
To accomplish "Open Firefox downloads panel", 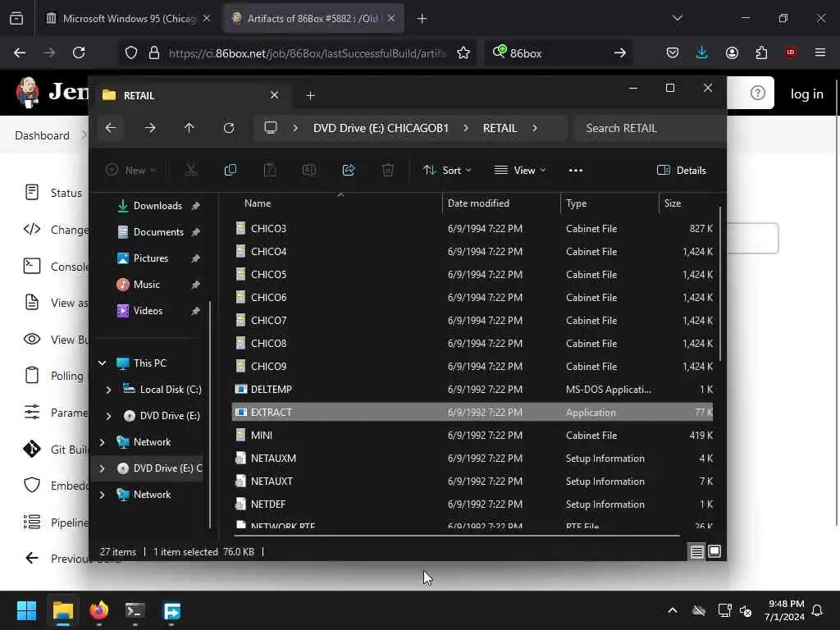I will pos(702,52).
